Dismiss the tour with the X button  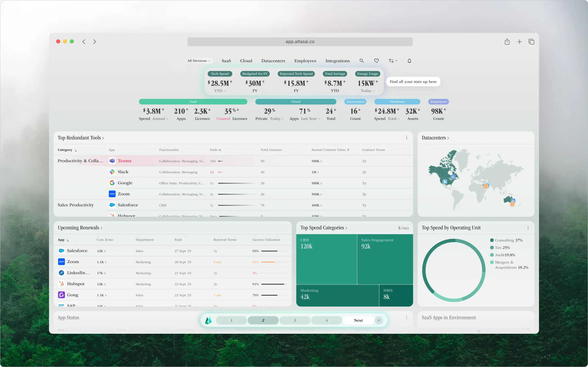[379, 320]
